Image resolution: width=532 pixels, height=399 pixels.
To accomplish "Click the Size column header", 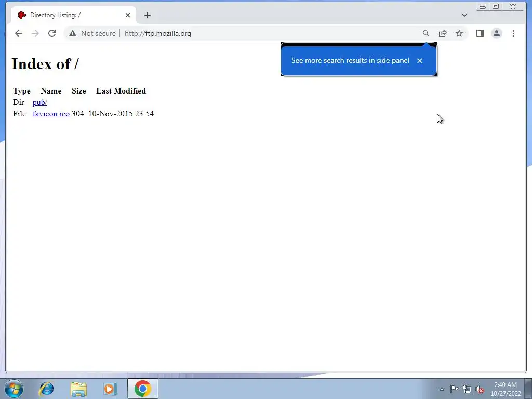I will coord(79,91).
